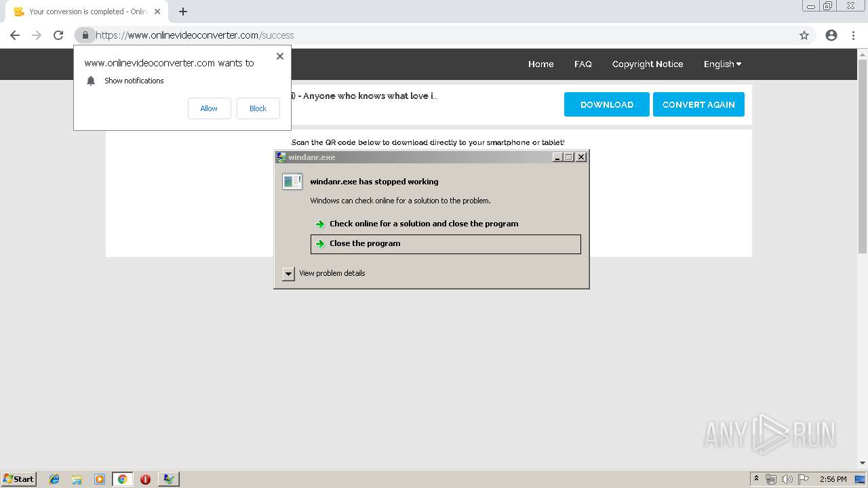Click 'Anyone who knows what love i…' title
The height and width of the screenshot is (488, 868).
[x=370, y=96]
